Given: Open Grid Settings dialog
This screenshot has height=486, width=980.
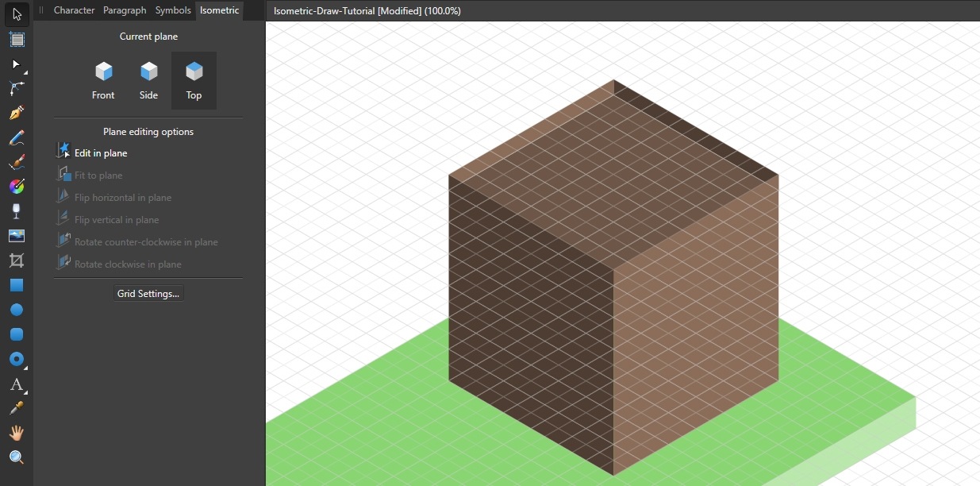Looking at the screenshot, I should pos(148,293).
